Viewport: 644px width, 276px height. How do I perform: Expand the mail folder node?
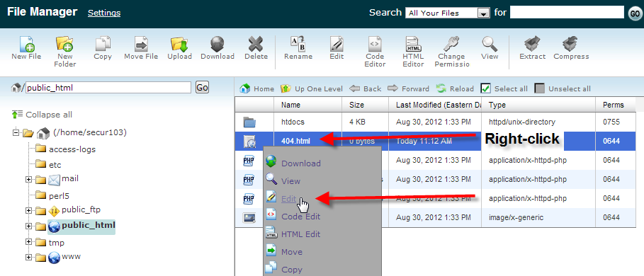click(x=28, y=179)
